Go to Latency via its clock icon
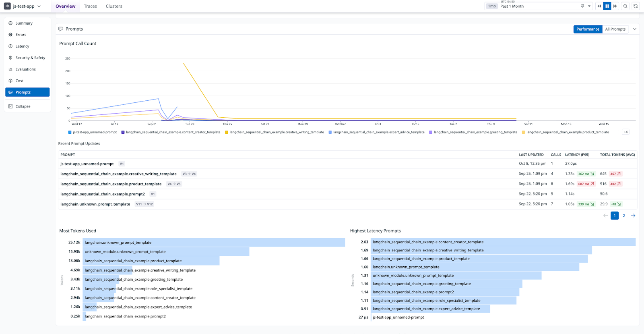 coord(10,46)
